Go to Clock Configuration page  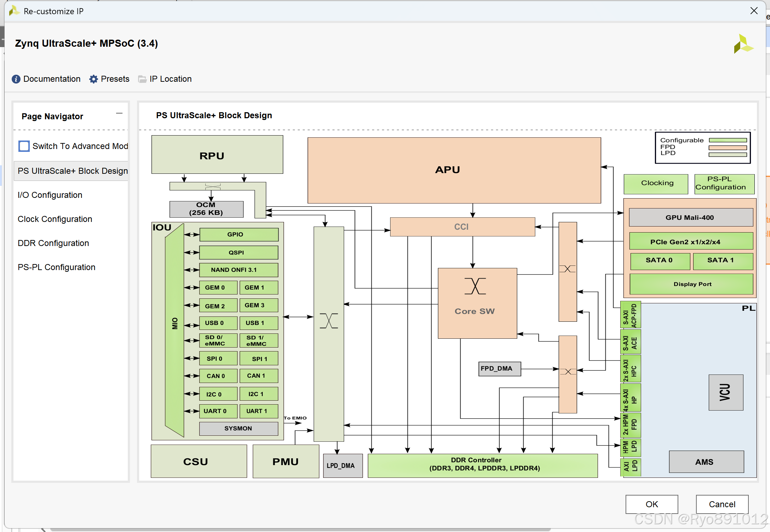coord(55,219)
